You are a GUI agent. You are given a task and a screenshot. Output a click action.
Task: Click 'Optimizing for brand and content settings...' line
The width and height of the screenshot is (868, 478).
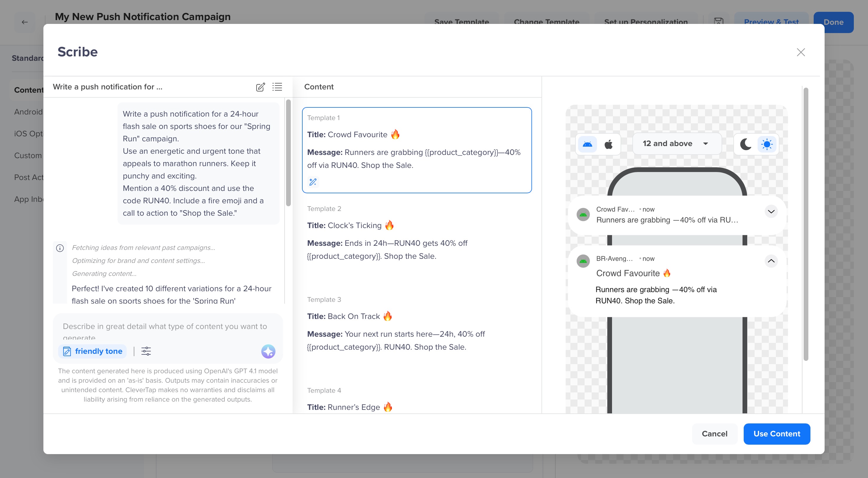[138, 261]
